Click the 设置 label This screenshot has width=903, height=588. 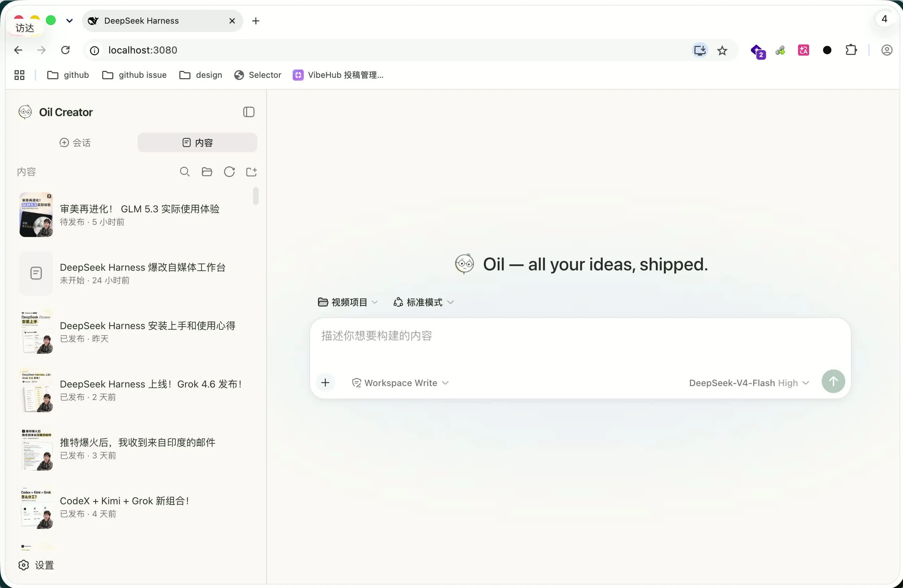(44, 565)
